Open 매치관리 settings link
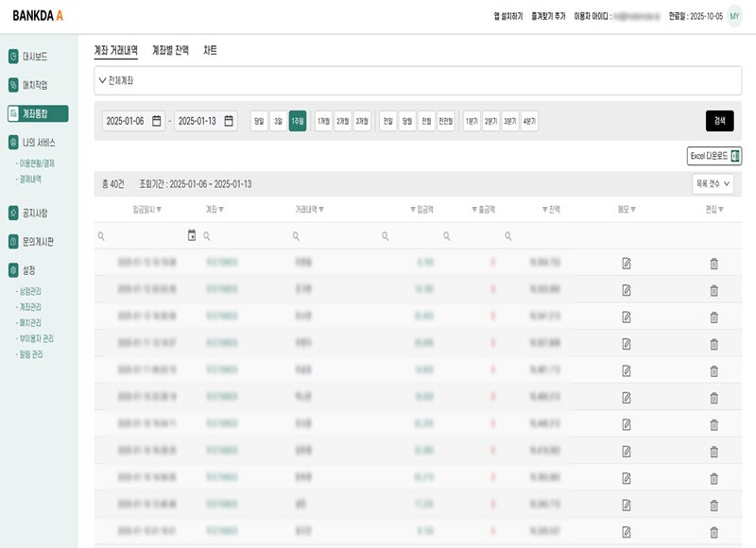Viewport: 756px width, 548px height. 29,323
